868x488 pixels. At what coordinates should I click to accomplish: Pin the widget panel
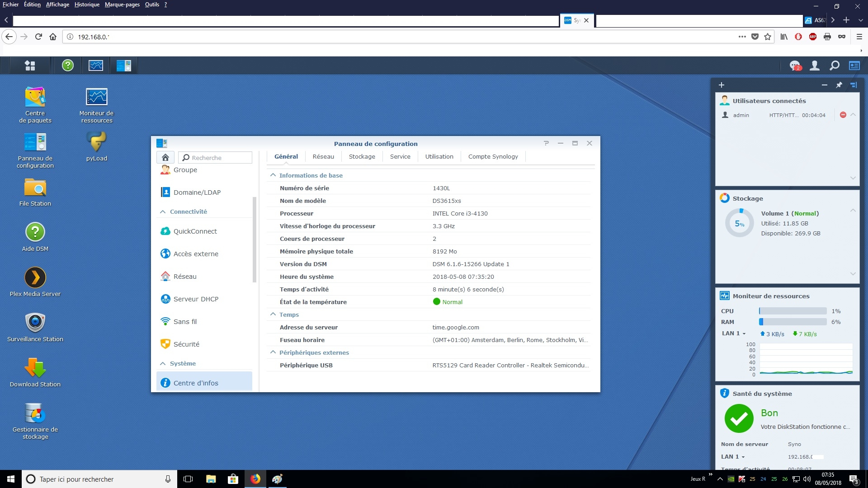(x=839, y=85)
